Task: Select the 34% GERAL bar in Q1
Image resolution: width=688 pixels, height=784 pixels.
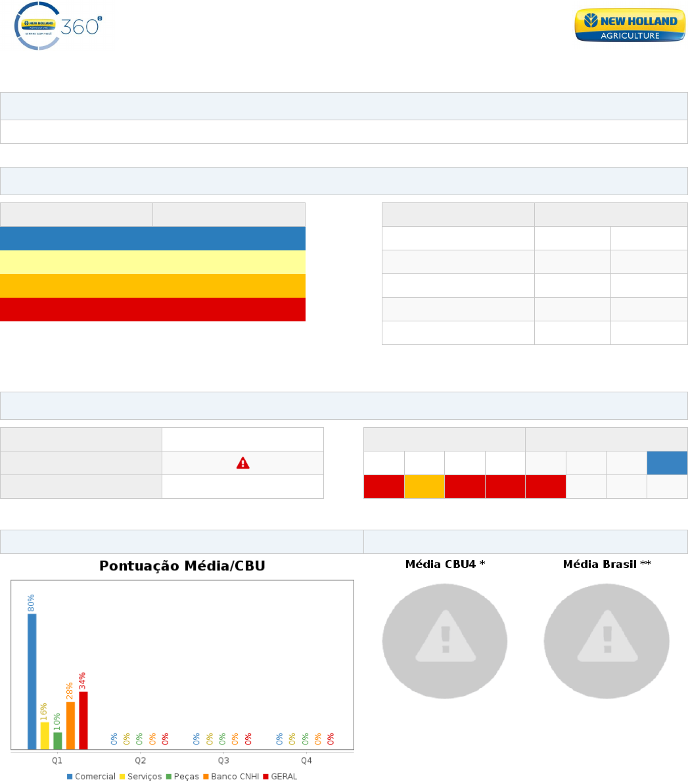Action: click(83, 720)
